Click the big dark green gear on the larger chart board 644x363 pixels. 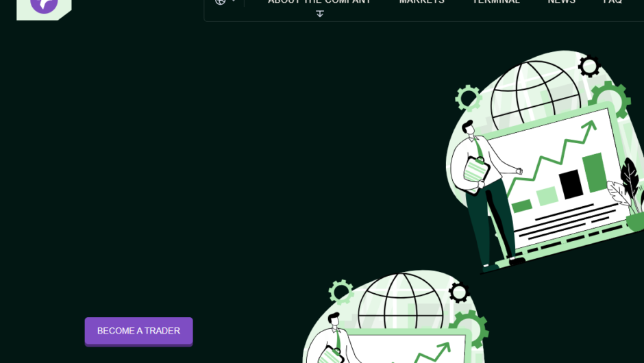point(609,100)
